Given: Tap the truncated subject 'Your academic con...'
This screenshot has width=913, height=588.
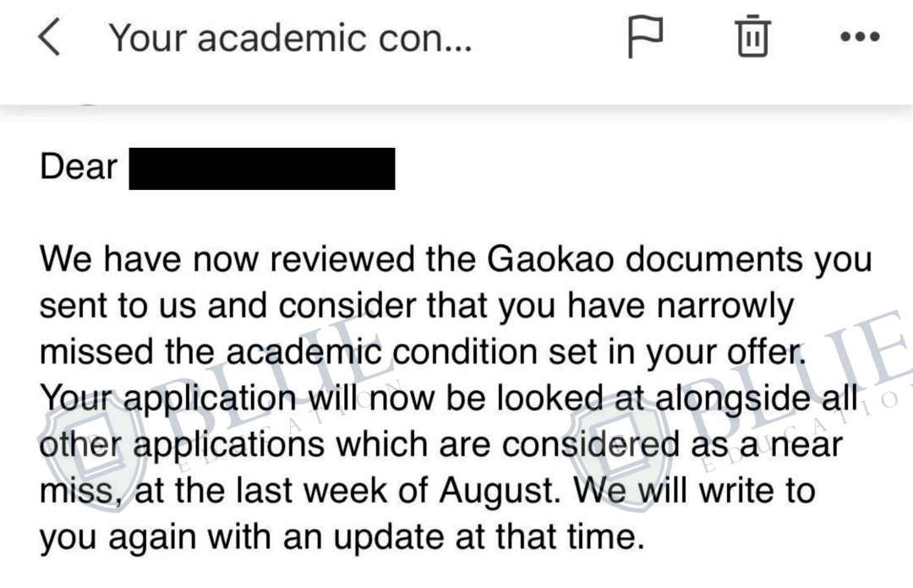Looking at the screenshot, I should 290,38.
